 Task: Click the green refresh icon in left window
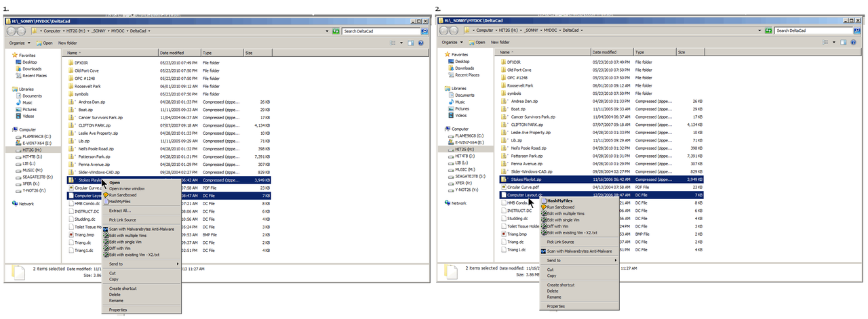(336, 30)
